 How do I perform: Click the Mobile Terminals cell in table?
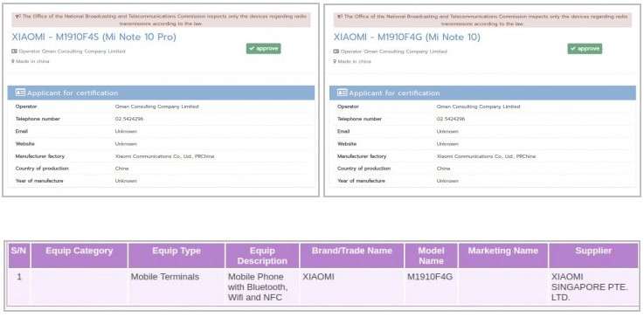coord(165,277)
